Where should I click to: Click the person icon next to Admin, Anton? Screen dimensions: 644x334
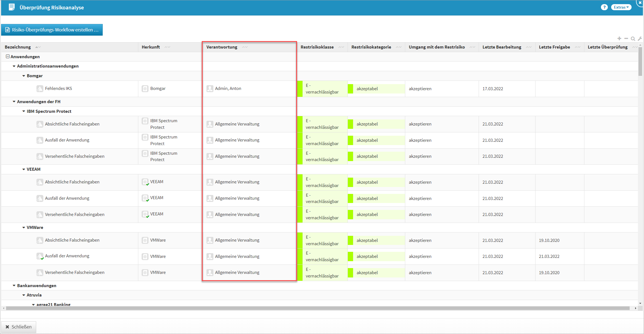tap(210, 89)
